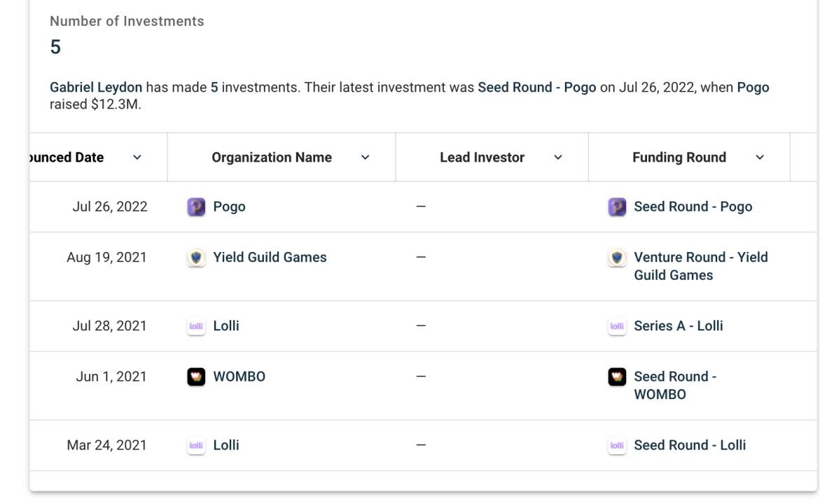Open the Seed Round - Lolli funding round
Screen dimensions: 820x504
click(689, 445)
